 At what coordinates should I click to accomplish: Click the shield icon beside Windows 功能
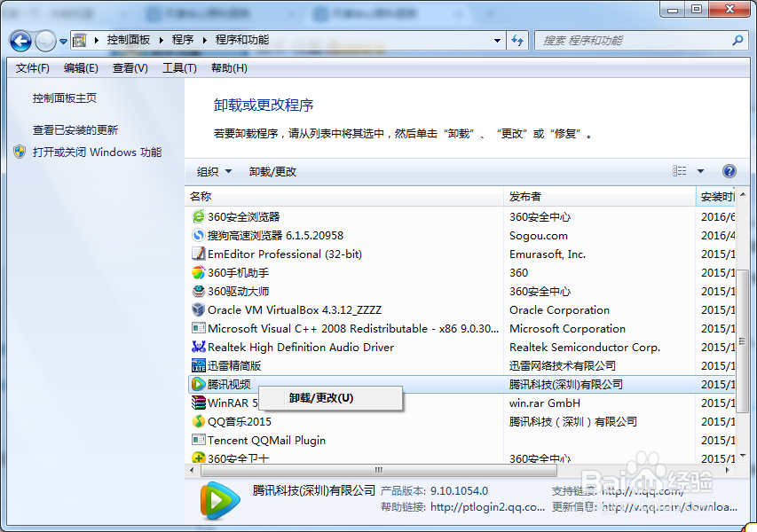click(20, 152)
